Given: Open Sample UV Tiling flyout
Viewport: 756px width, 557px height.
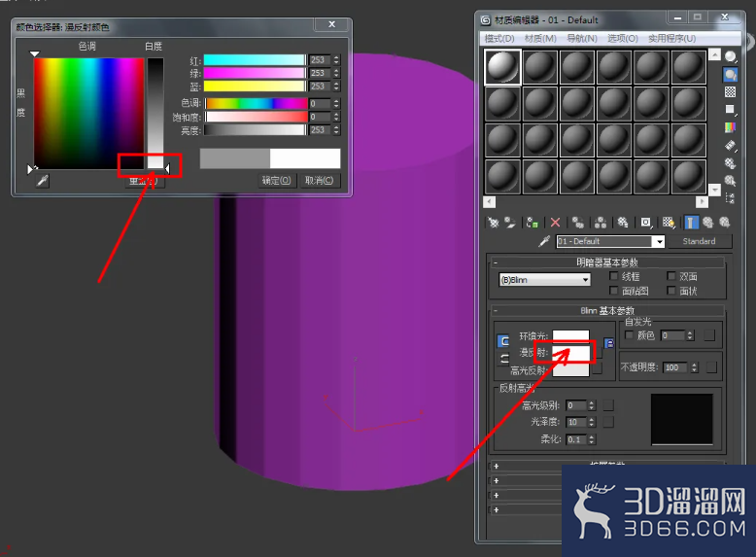Looking at the screenshot, I should point(731,110).
